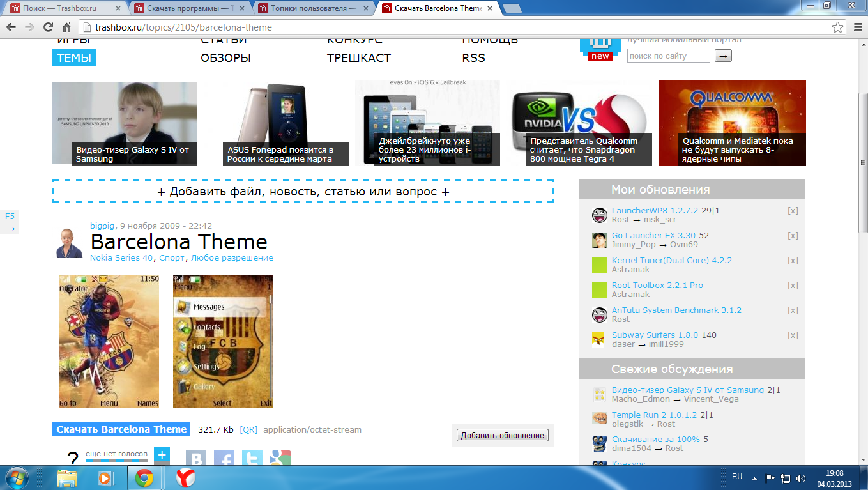Viewport: 868px width, 490px height.
Task: Open the Видео-тизер Galaxy S IV news thumbnail
Action: (x=125, y=123)
